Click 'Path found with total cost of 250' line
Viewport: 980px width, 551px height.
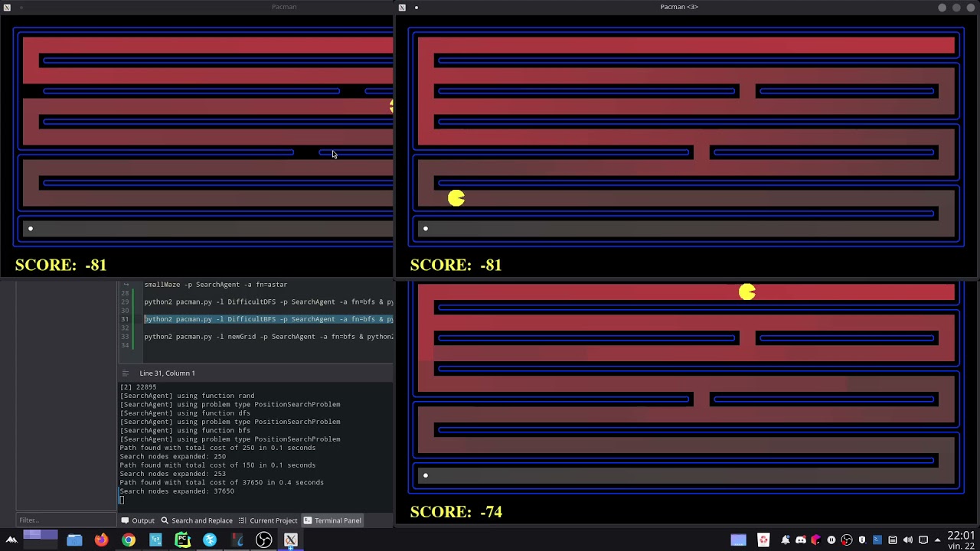(x=217, y=448)
